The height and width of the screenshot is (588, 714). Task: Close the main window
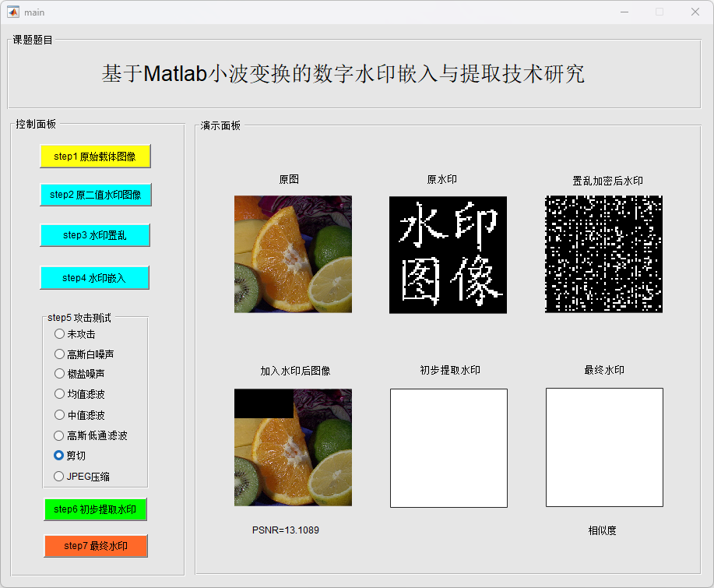click(x=695, y=12)
